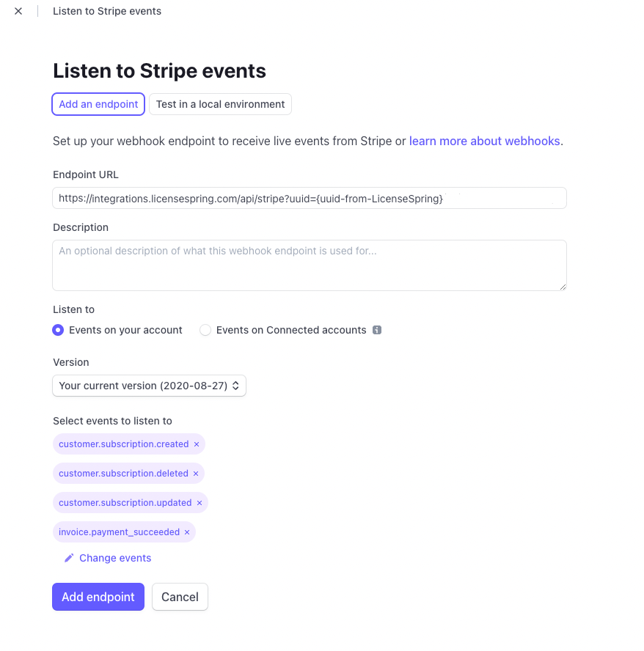Close the Listen to Stripe events dialog
Image resolution: width=644 pixels, height=651 pixels.
point(18,11)
